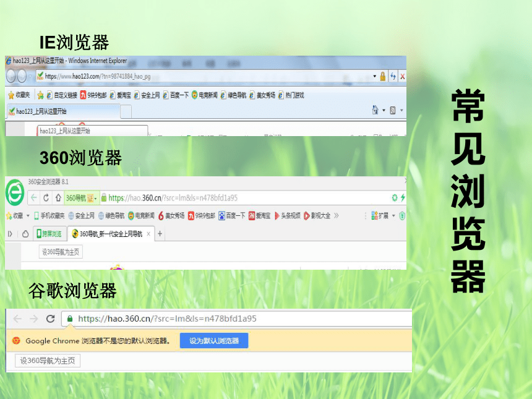532x399 pixels.
Task: Expand the 360 收藏 dropdown arrow
Action: (x=28, y=215)
